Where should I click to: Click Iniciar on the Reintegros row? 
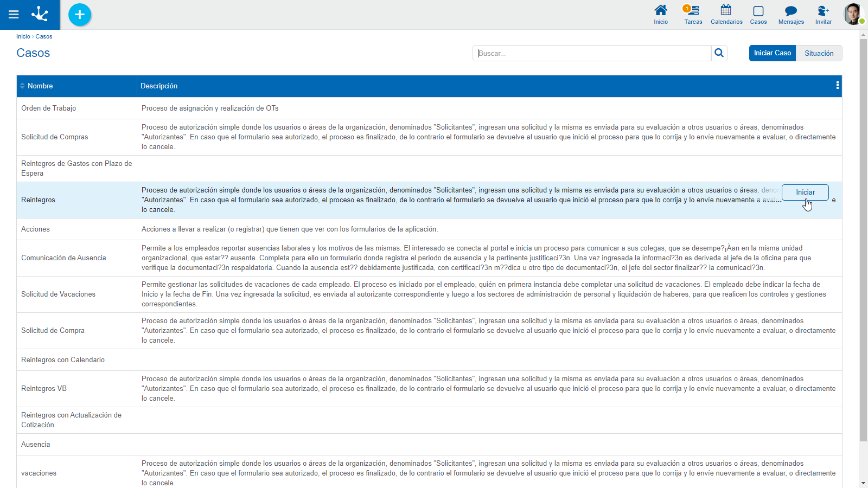(805, 192)
